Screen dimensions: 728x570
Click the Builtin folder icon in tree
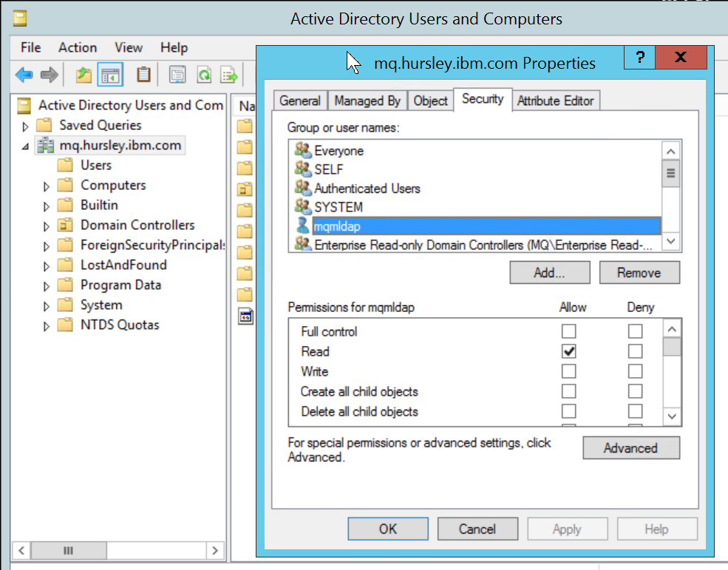coord(66,205)
